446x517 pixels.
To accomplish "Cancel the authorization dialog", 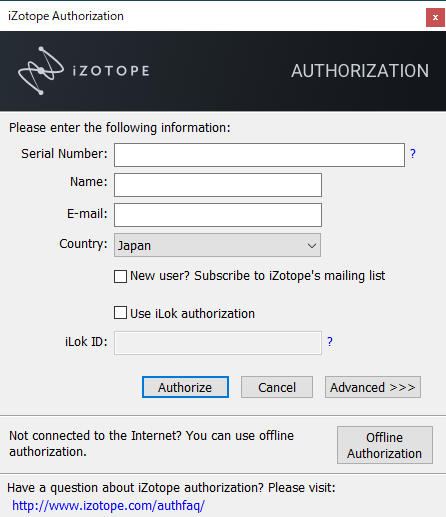I will tap(277, 387).
